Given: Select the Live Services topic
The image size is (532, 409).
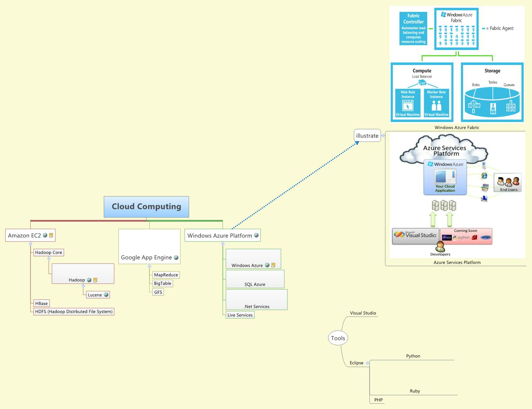Looking at the screenshot, I should tap(240, 315).
